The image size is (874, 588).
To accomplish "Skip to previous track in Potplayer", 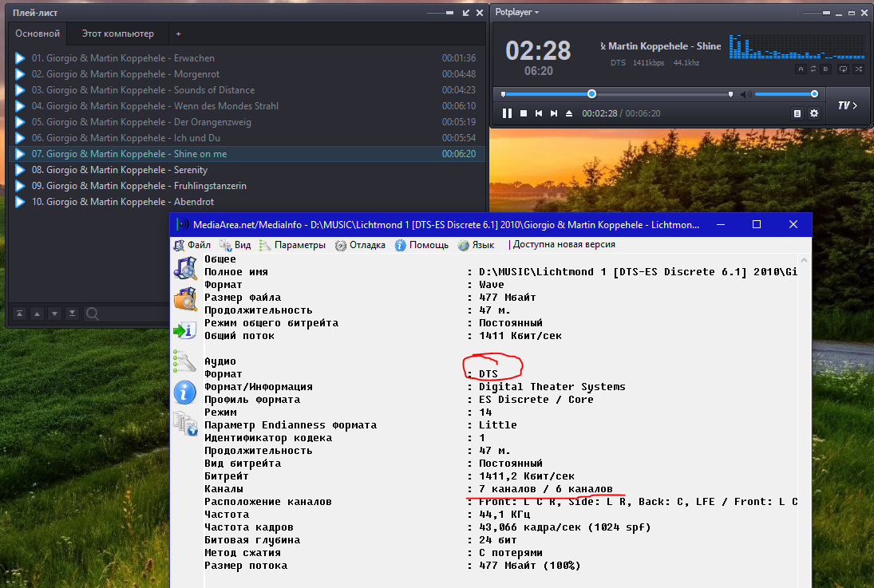I will click(539, 113).
